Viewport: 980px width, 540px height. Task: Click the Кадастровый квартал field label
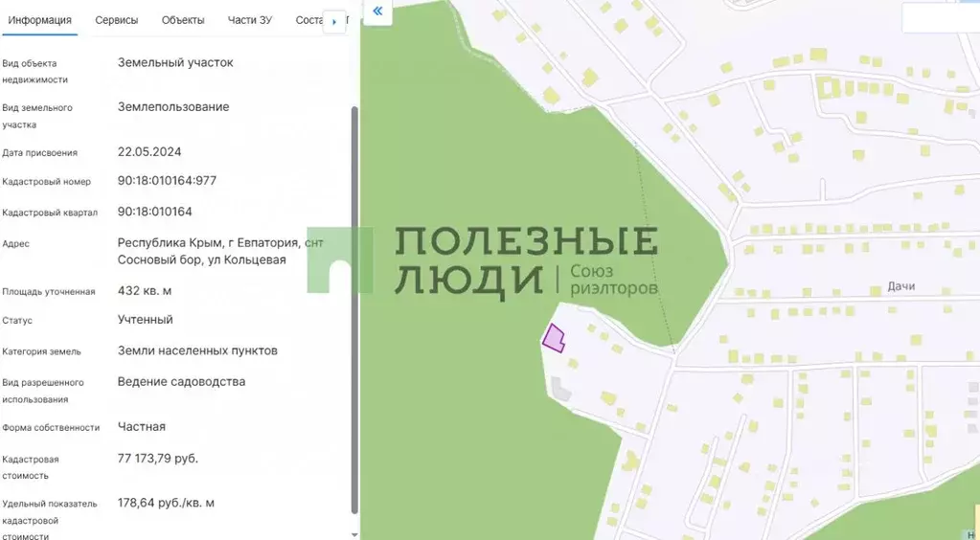coord(50,213)
